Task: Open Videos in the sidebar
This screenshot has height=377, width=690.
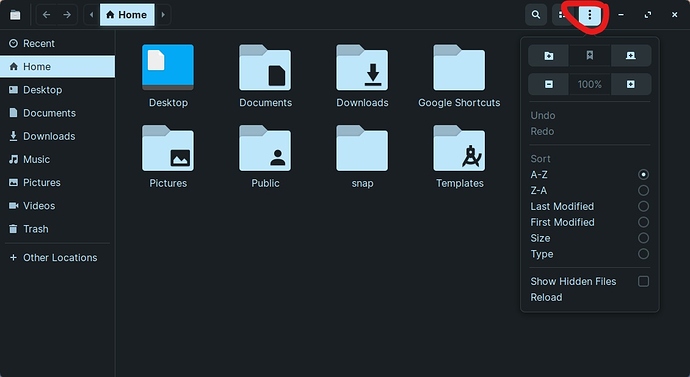Action: pyautogui.click(x=57, y=206)
